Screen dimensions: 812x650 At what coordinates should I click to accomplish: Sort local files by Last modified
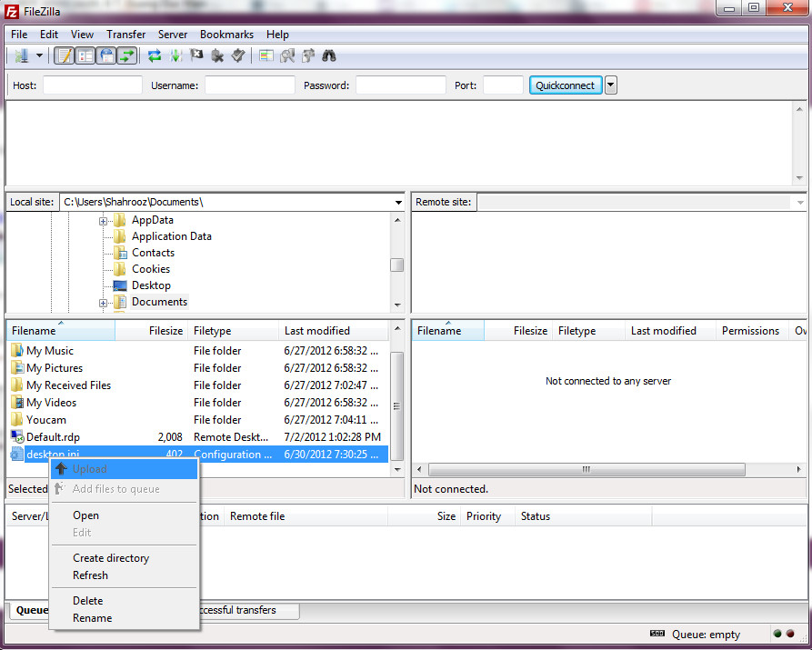coord(334,330)
